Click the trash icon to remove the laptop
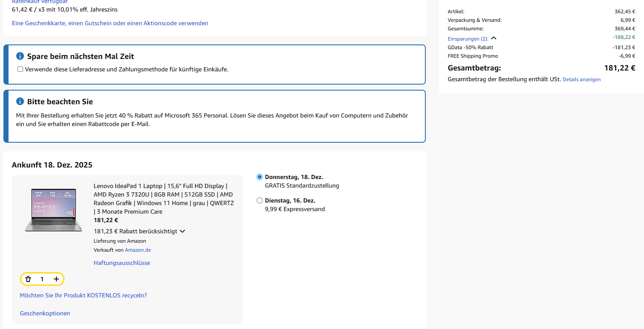 (28, 279)
